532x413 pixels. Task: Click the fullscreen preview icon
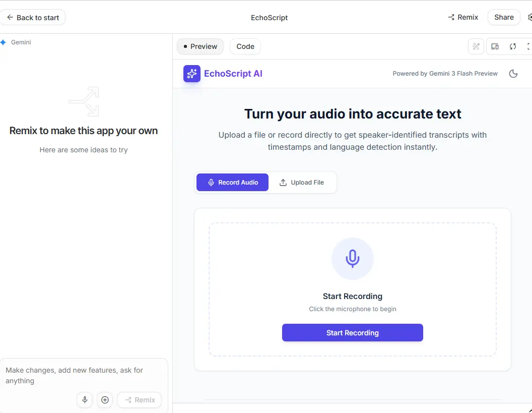pos(529,46)
